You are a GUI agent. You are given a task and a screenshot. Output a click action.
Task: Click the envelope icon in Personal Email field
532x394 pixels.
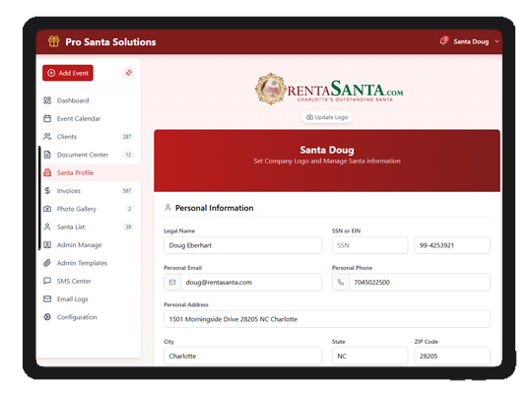(172, 282)
